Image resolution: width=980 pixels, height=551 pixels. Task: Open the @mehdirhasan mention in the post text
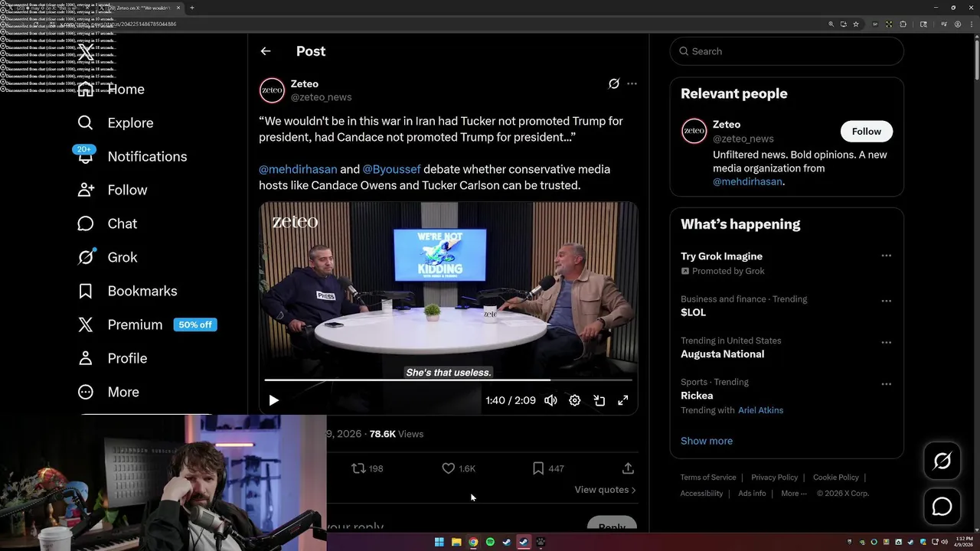(x=298, y=169)
